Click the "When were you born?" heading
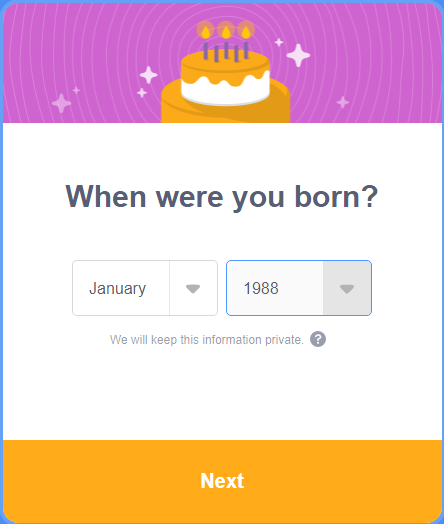Viewport: 444px width, 524px height. coord(221,197)
